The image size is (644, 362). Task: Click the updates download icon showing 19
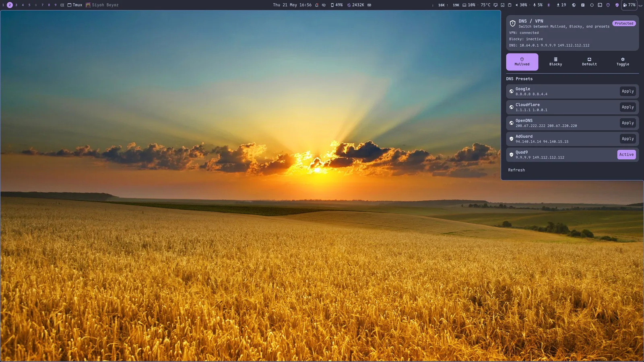click(558, 5)
